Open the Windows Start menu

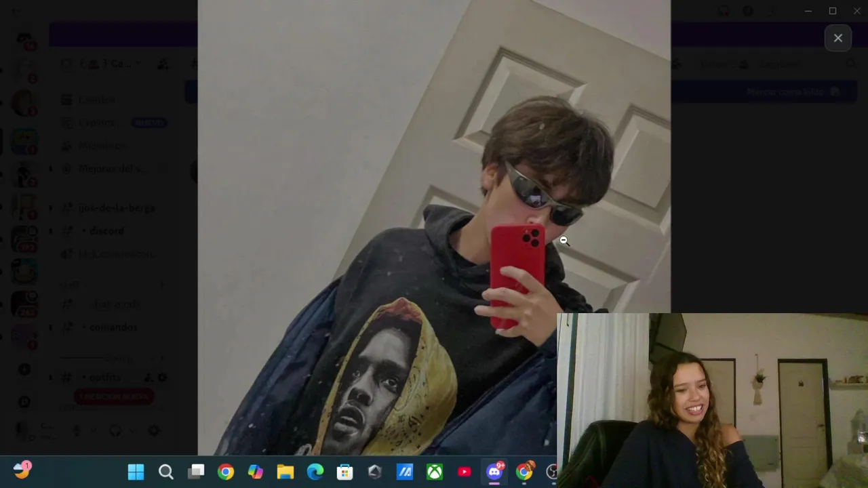tap(136, 472)
